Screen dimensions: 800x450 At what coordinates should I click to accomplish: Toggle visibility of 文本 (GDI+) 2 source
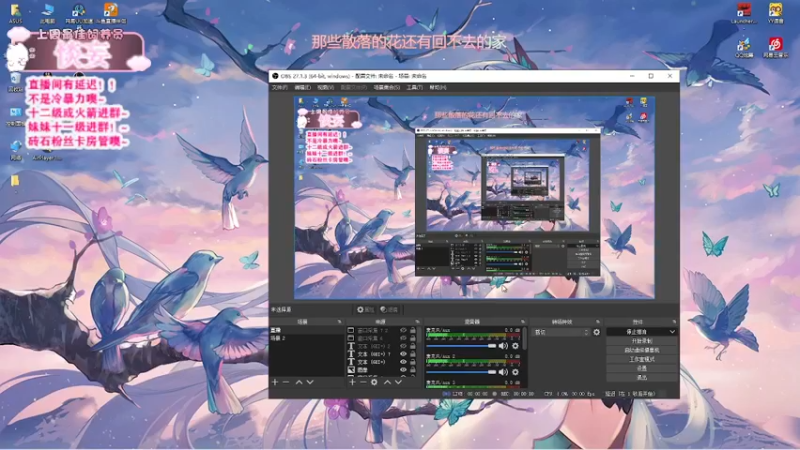[403, 346]
